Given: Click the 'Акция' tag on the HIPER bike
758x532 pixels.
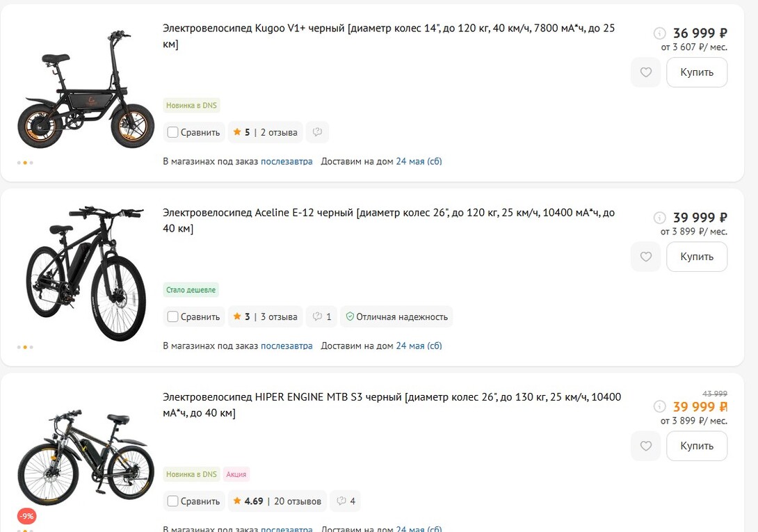Looking at the screenshot, I should [236, 474].
